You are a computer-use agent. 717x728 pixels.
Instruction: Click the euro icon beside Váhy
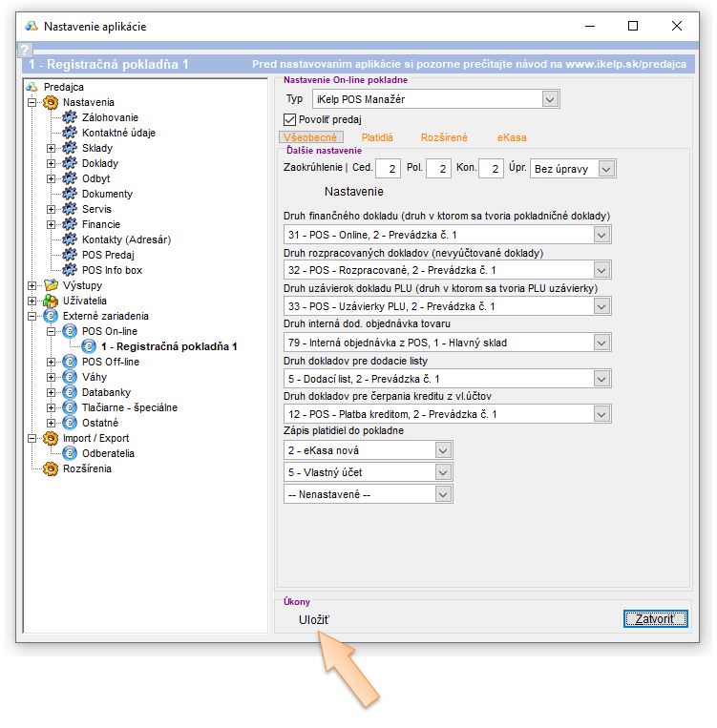point(70,377)
